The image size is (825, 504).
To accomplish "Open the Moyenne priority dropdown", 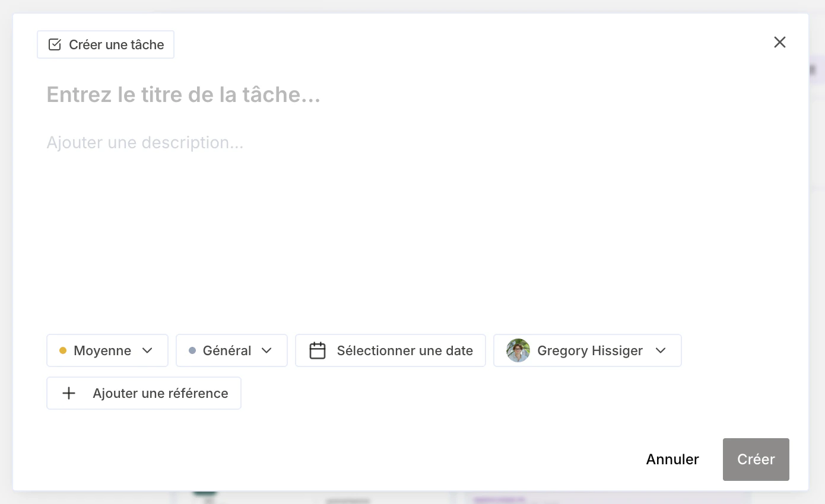I will pos(107,350).
